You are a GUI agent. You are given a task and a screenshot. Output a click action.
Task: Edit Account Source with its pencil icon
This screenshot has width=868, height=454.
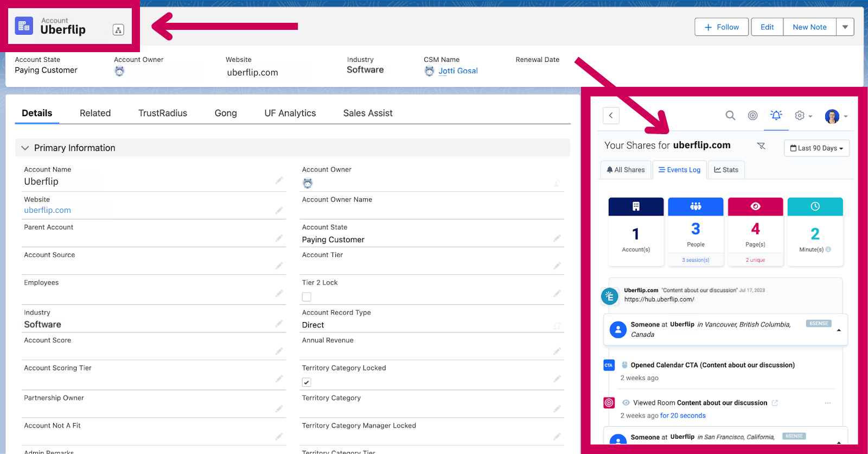point(279,266)
